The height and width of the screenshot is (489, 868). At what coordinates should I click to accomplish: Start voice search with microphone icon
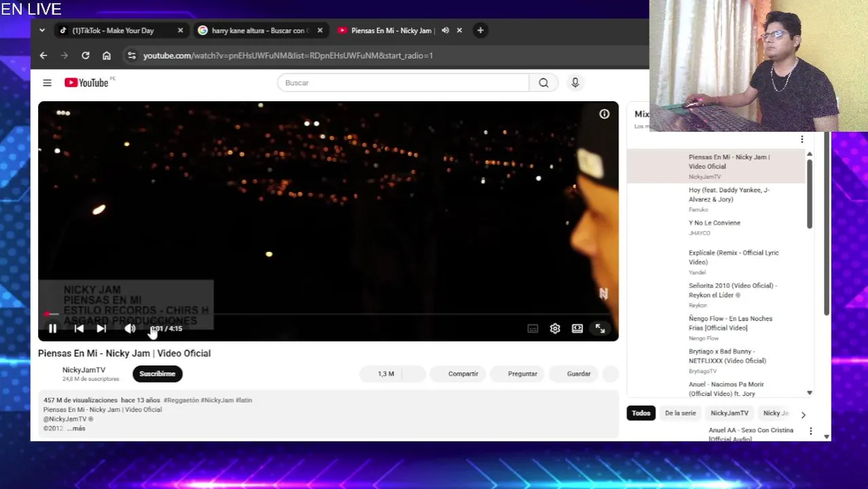click(575, 83)
